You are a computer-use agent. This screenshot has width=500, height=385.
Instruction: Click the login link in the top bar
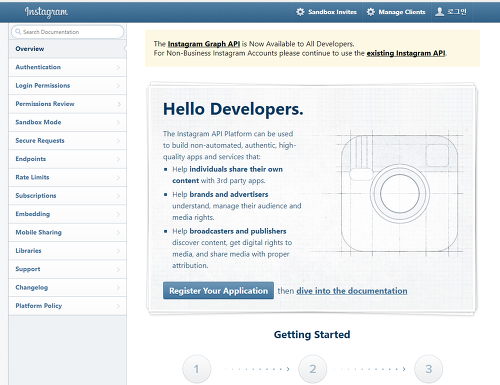point(451,12)
